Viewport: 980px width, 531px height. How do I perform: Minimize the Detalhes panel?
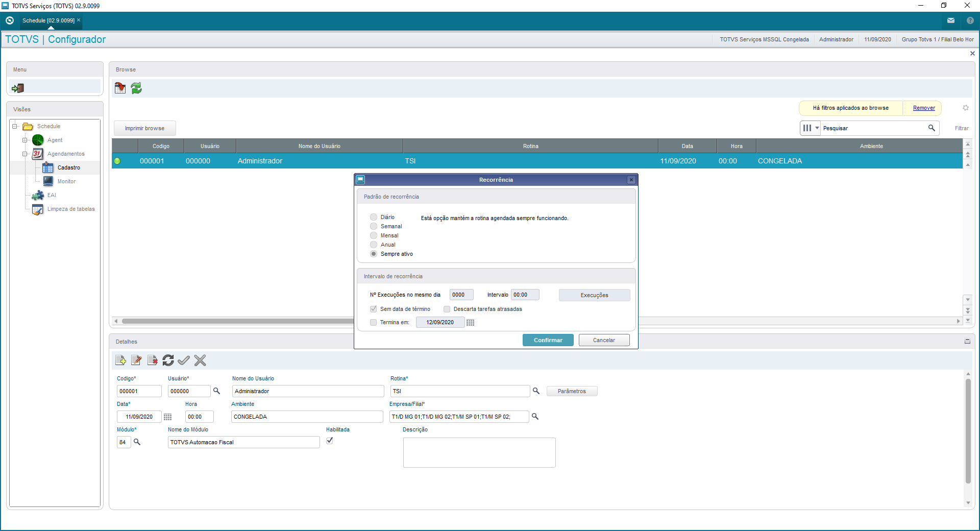(967, 342)
